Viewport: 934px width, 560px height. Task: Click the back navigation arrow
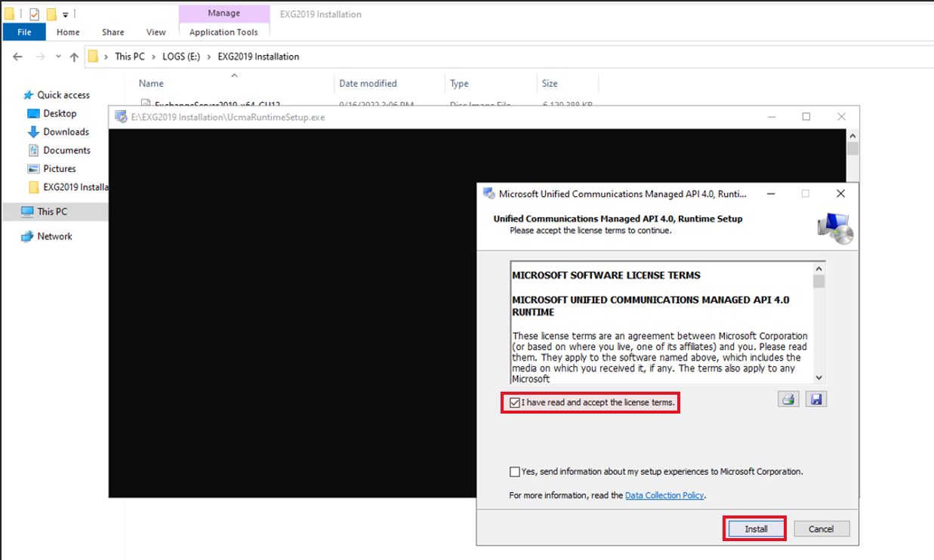17,57
